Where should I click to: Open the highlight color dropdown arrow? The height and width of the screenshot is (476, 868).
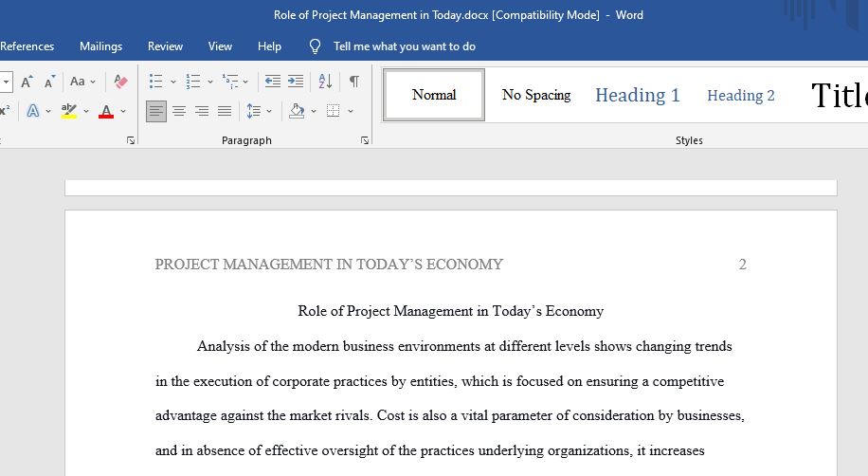[86, 111]
